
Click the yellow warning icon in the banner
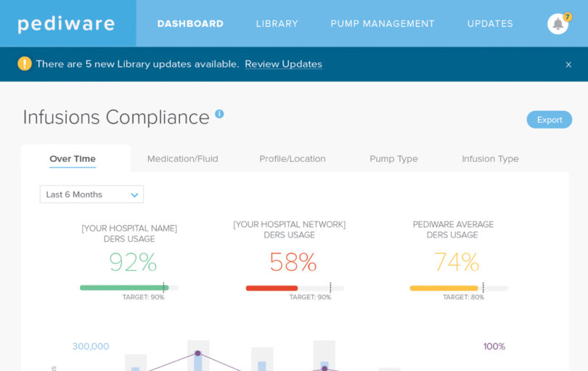(x=25, y=64)
